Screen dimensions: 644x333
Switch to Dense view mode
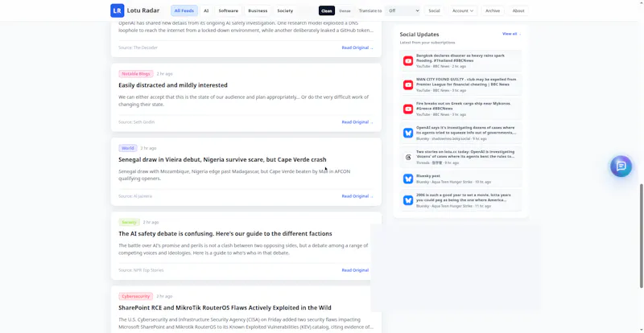345,10
